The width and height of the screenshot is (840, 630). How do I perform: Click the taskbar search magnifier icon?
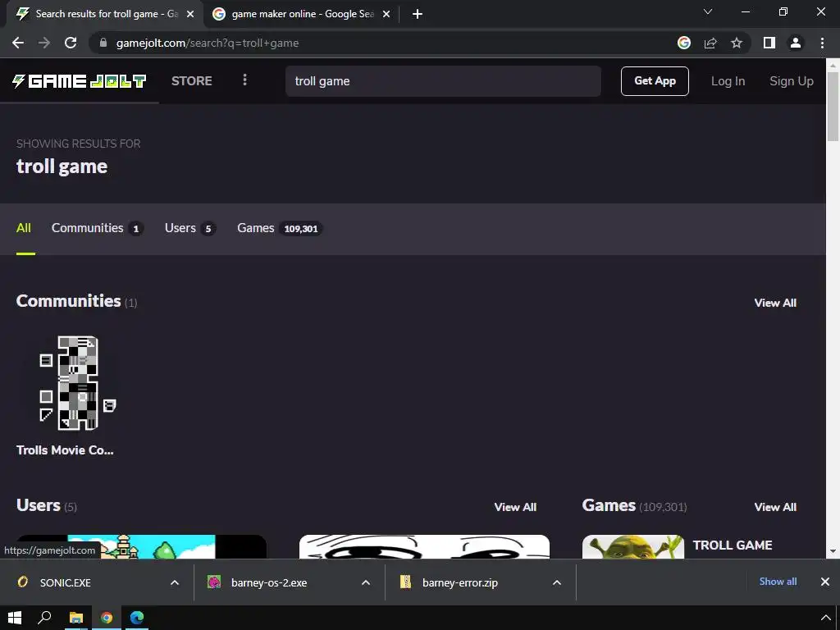pos(44,618)
